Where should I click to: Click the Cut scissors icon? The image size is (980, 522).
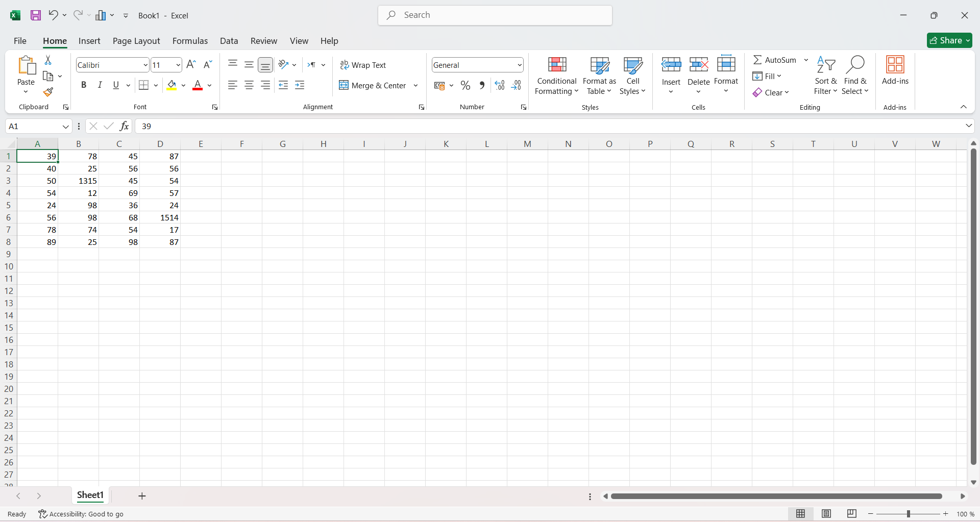[x=48, y=60]
